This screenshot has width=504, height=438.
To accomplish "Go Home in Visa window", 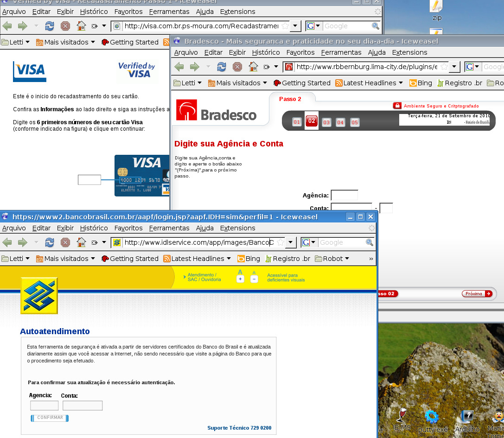I will pyautogui.click(x=81, y=26).
